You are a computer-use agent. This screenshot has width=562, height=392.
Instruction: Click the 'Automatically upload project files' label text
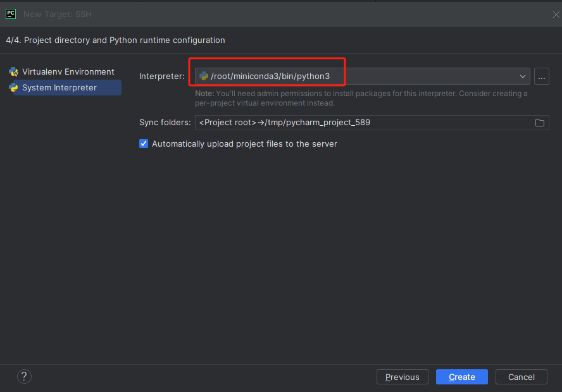[x=244, y=144]
